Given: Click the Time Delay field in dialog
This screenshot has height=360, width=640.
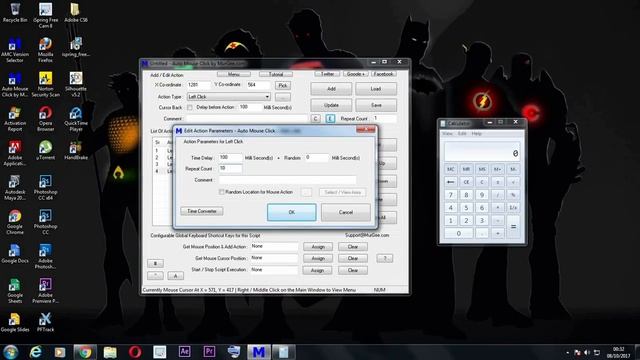Looking at the screenshot, I should (231, 158).
